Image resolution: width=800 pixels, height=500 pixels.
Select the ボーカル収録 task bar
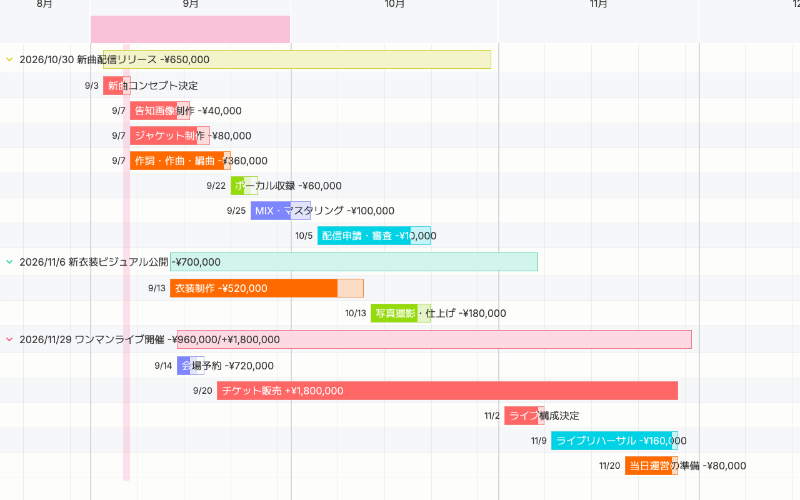click(244, 186)
